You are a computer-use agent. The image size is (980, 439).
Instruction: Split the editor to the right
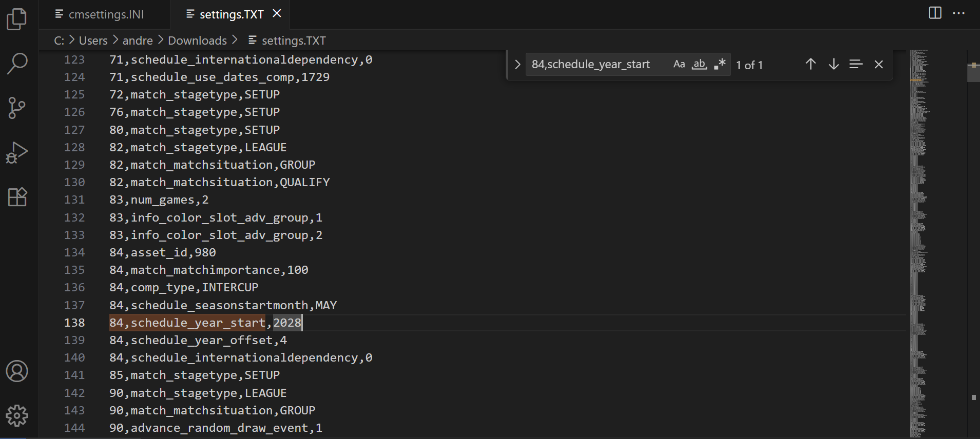click(935, 13)
